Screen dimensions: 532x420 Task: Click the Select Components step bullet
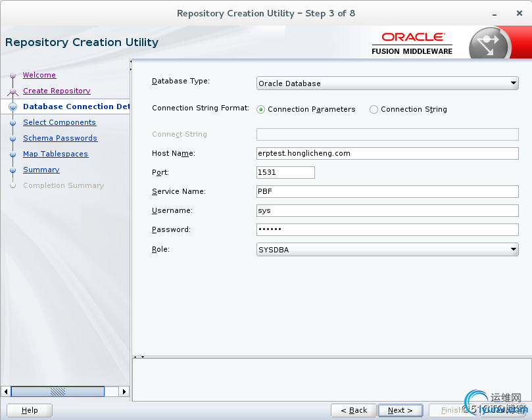click(12, 123)
